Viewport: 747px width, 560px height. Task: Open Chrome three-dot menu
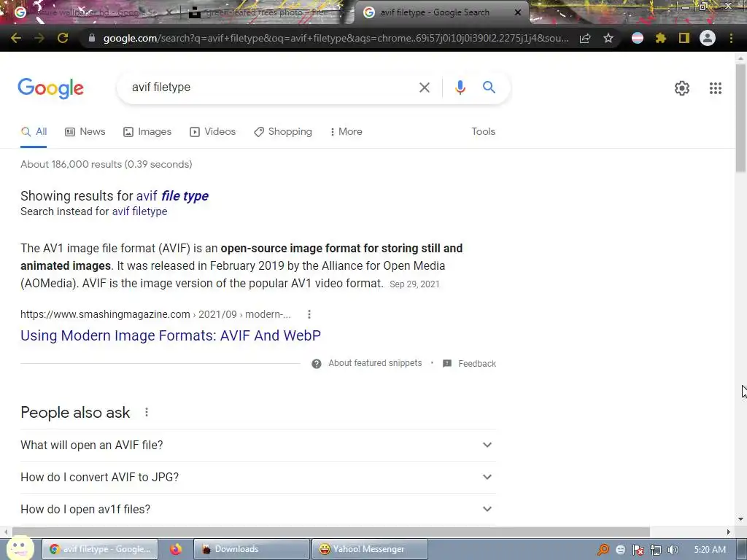click(x=731, y=38)
